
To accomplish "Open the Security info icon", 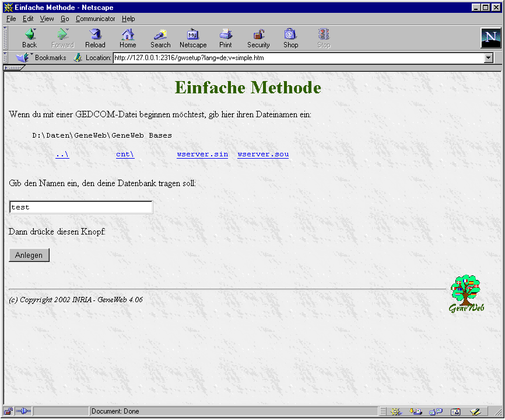I will tap(258, 38).
